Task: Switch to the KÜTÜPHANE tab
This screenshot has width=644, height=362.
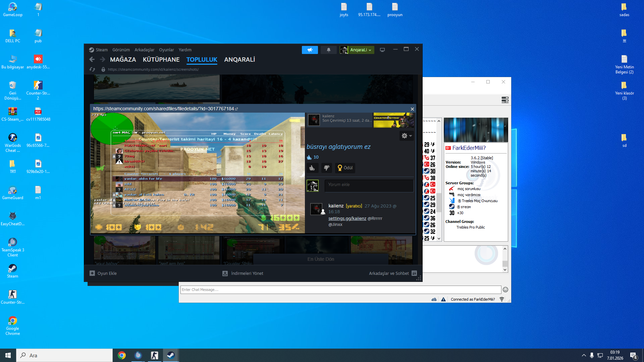Action: [161, 60]
